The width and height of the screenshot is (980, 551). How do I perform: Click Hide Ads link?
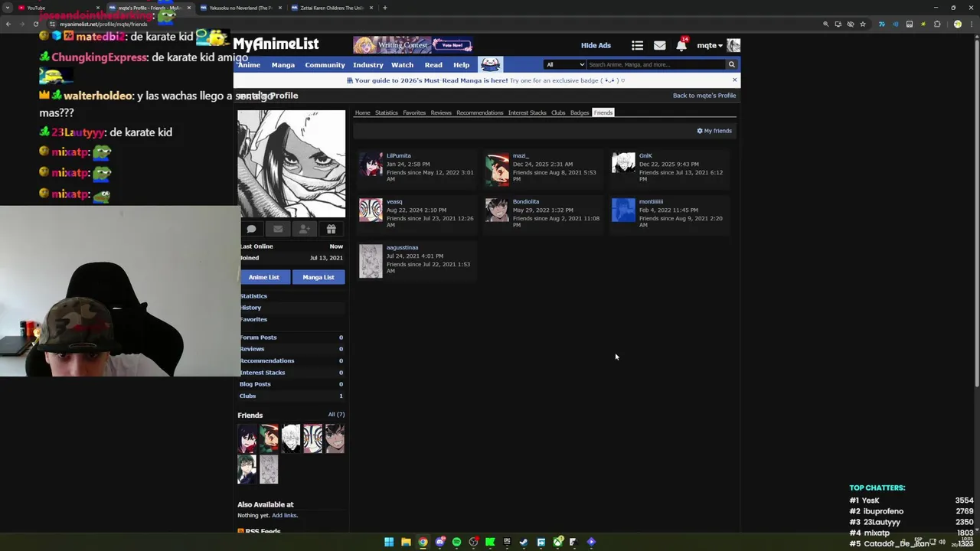pos(596,45)
